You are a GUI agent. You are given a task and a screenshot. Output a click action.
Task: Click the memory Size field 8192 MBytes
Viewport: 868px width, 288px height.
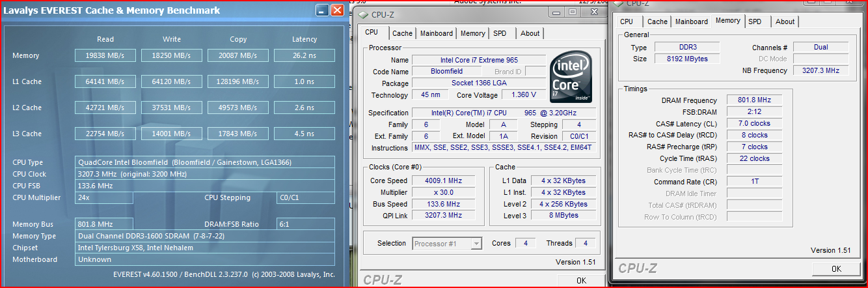tap(686, 59)
